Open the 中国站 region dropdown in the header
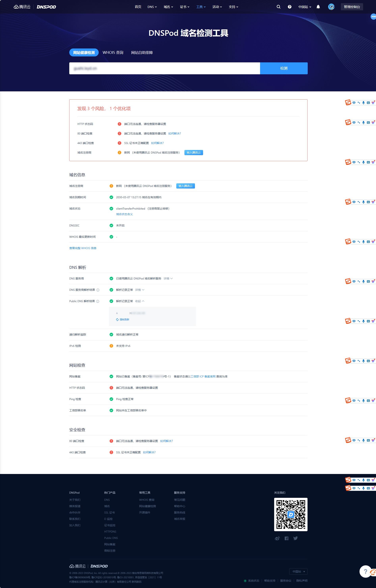The image size is (376, 588). point(305,7)
